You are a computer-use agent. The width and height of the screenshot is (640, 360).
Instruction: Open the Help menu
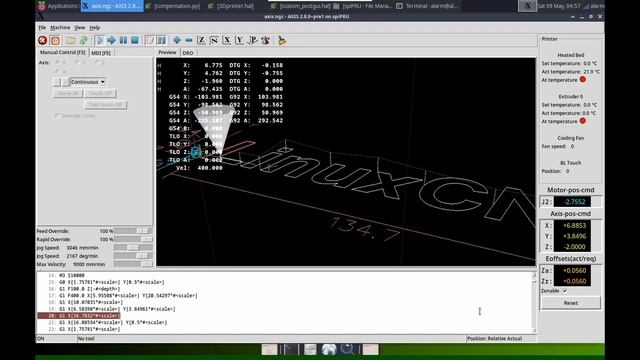(x=94, y=28)
